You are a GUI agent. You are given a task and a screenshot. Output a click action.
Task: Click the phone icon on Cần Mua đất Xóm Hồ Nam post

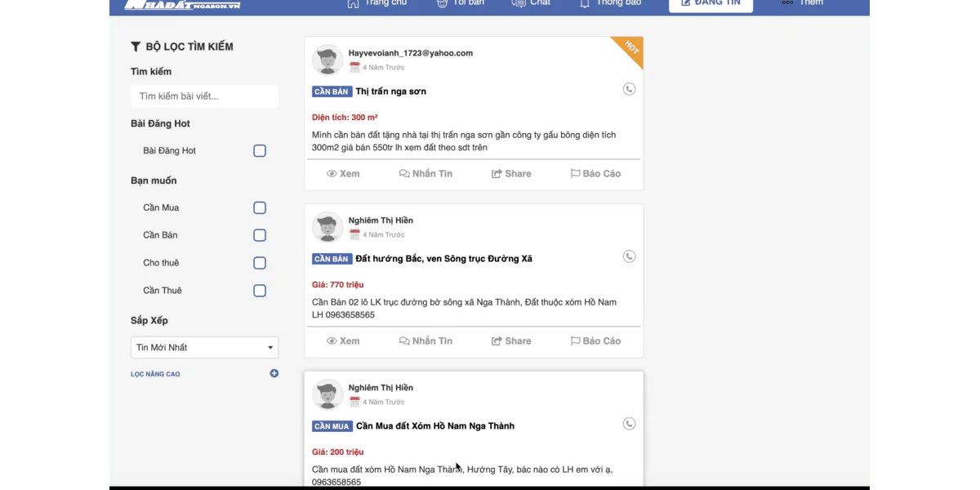point(629,424)
